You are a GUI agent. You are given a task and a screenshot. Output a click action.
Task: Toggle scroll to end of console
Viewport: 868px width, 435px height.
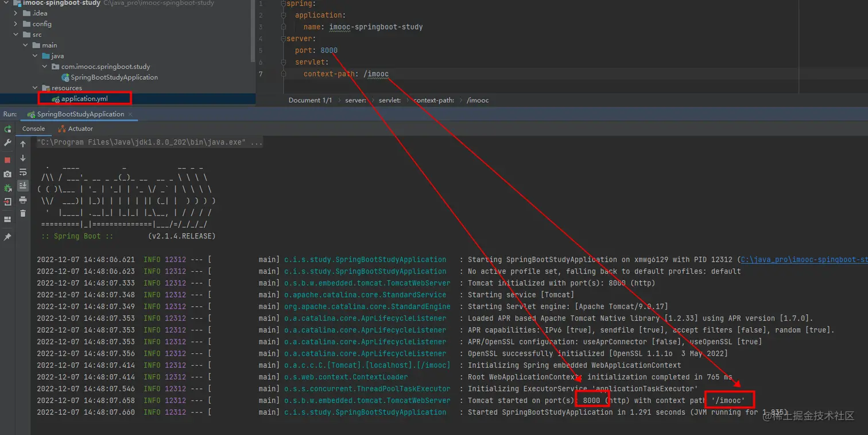tap(23, 186)
